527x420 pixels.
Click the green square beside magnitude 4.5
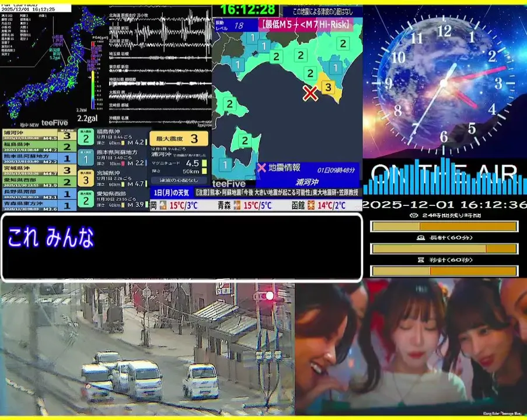click(204, 163)
